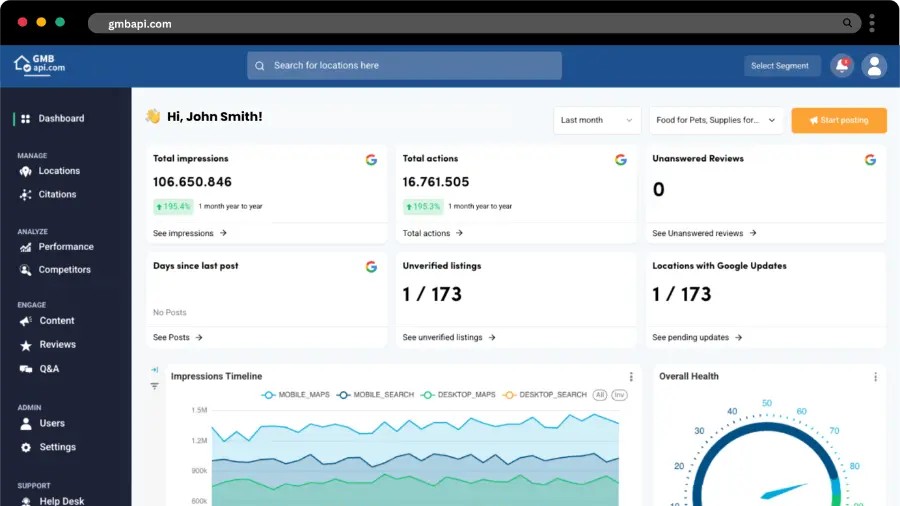Toggle the MOBILE_MAPS legend series
The image size is (900, 506).
click(296, 395)
